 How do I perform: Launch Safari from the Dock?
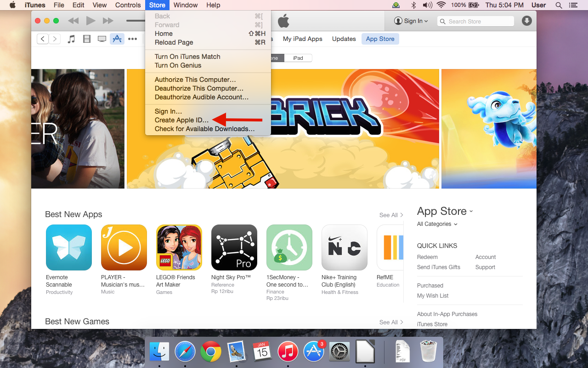coord(185,352)
